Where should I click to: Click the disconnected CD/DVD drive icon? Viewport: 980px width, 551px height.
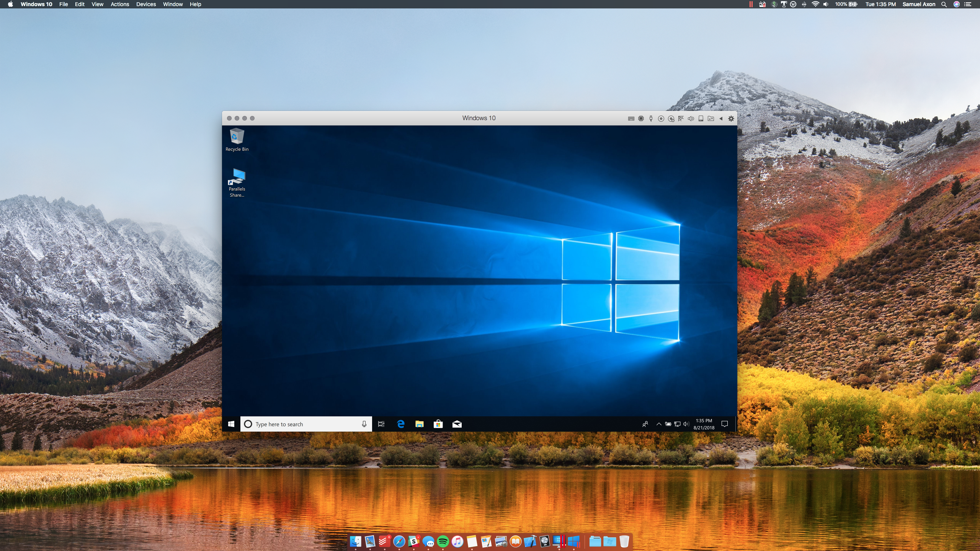(x=671, y=119)
